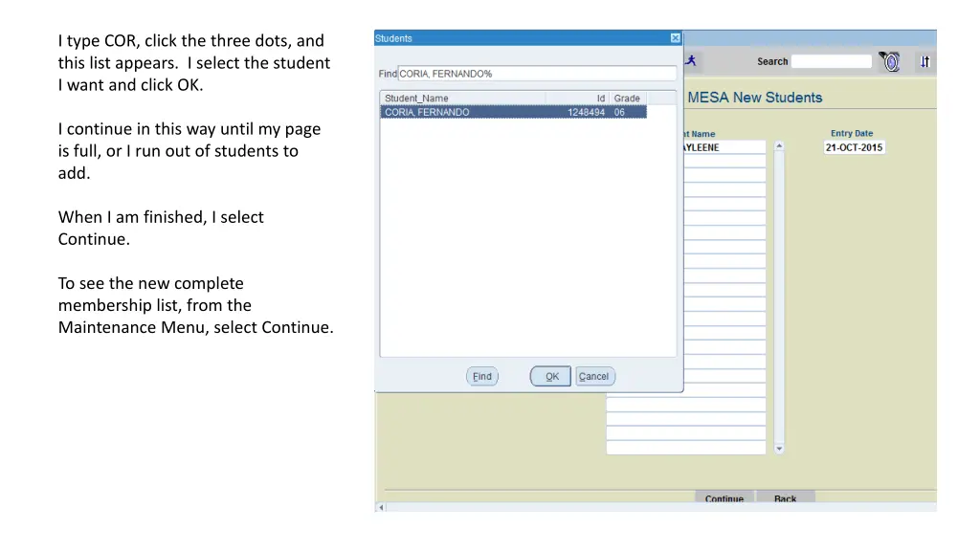Click student ID 1248494 in the list
Viewport: 980px width, 551px height.
(x=586, y=113)
